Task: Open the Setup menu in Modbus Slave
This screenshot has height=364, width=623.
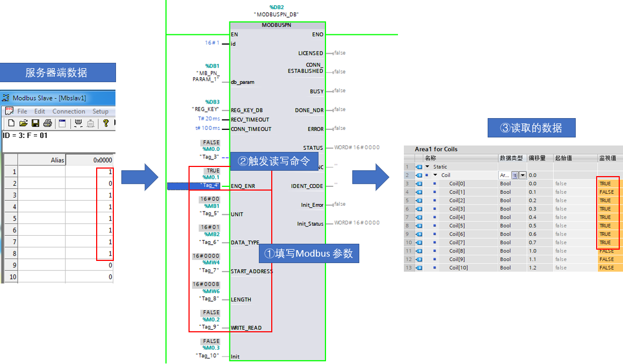Action: 100,111
